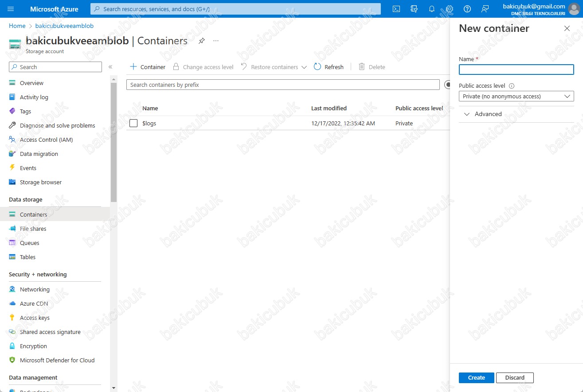
Task: Focus the sidebar Search box
Action: (55, 67)
